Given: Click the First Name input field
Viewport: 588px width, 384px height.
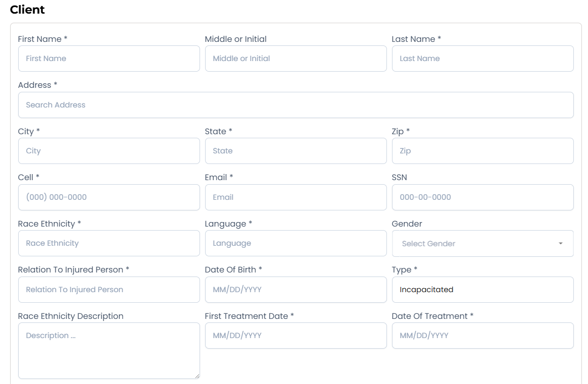Looking at the screenshot, I should coord(109,59).
